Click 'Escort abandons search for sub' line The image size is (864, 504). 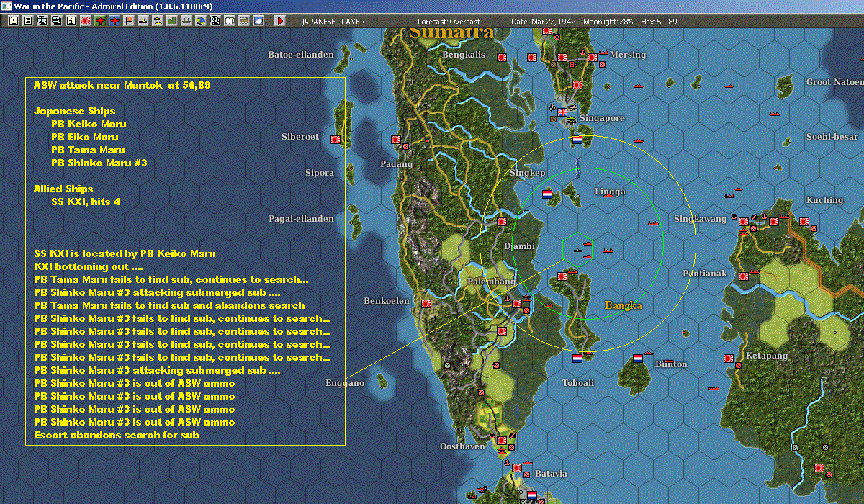coord(117,435)
